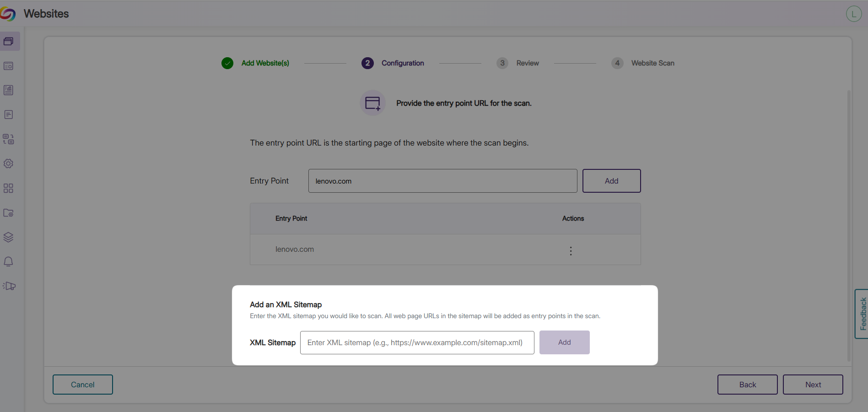Go Back to the previous step
Image resolution: width=868 pixels, height=412 pixels.
pos(747,385)
